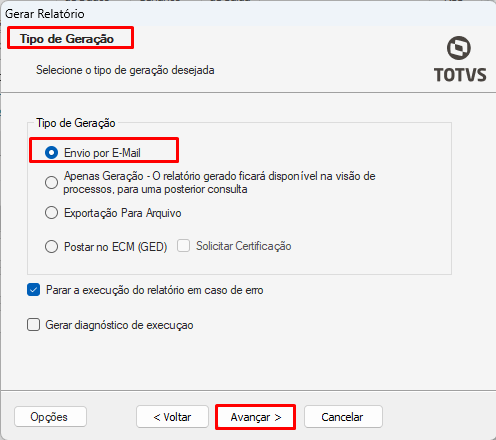This screenshot has width=496, height=440.
Task: Click the Selecione o tipo de geração subtitle
Action: pyautogui.click(x=125, y=70)
